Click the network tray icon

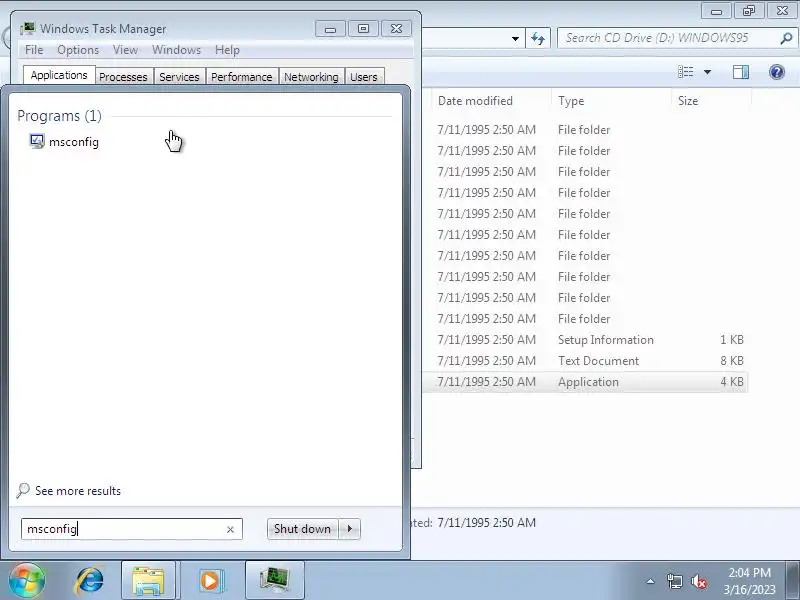(x=674, y=581)
